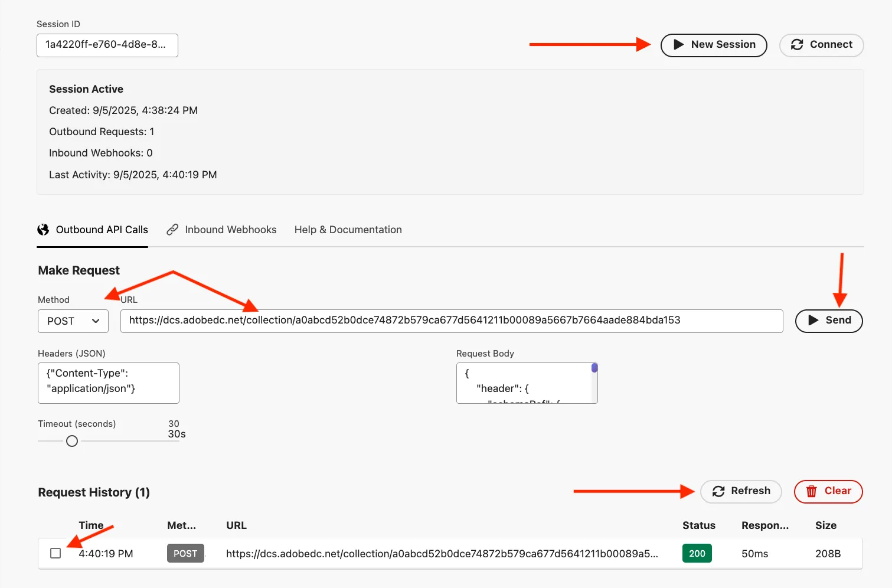
Task: Click the 'Inbound Webhooks: 0' line
Action: 101,153
